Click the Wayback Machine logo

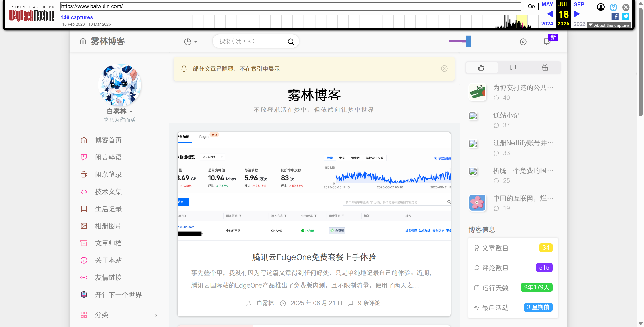32,14
